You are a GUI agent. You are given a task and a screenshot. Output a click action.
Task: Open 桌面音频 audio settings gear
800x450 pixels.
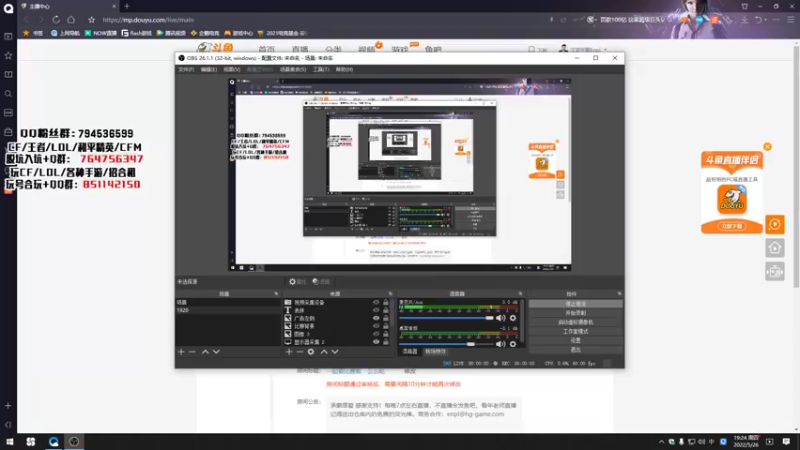(513, 344)
